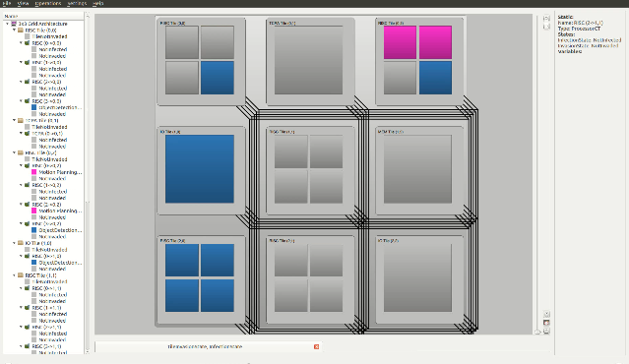Screen dimensions: 629x364
Task: Click the 3x3 Grid Architecture computer icon
Action: coord(14,24)
